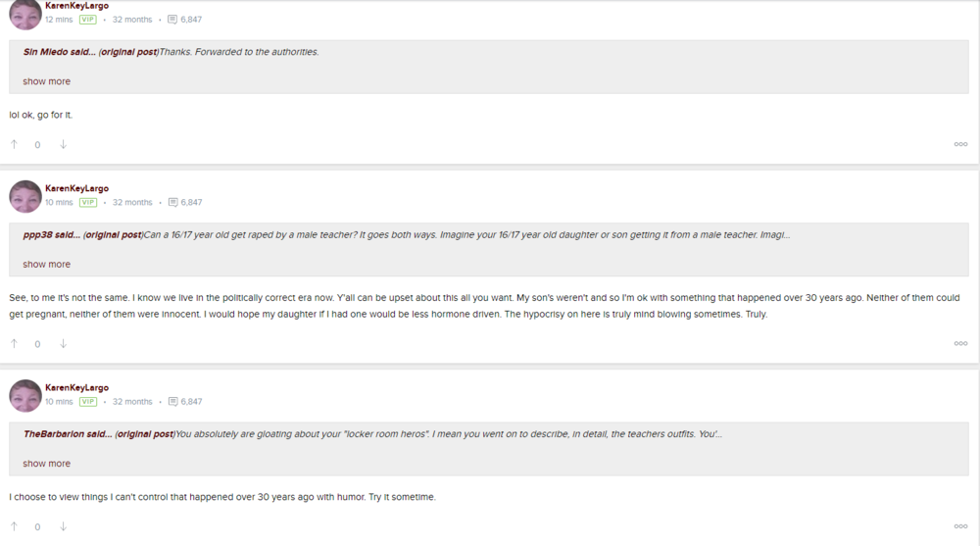This screenshot has width=980, height=546.
Task: Open options menu on third post
Action: pos(960,526)
